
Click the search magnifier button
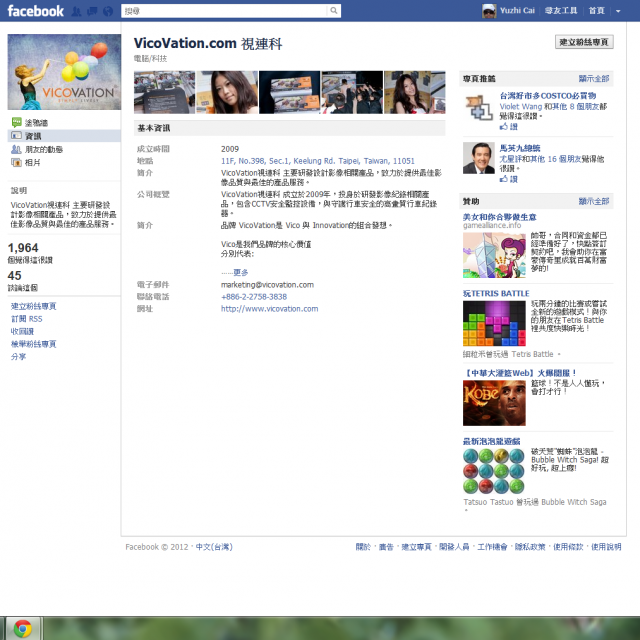click(334, 11)
